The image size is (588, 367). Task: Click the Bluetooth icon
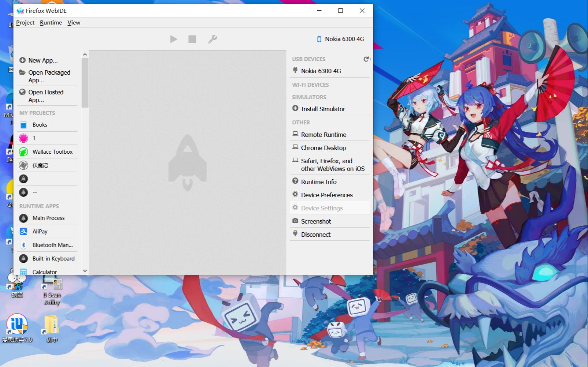23,245
